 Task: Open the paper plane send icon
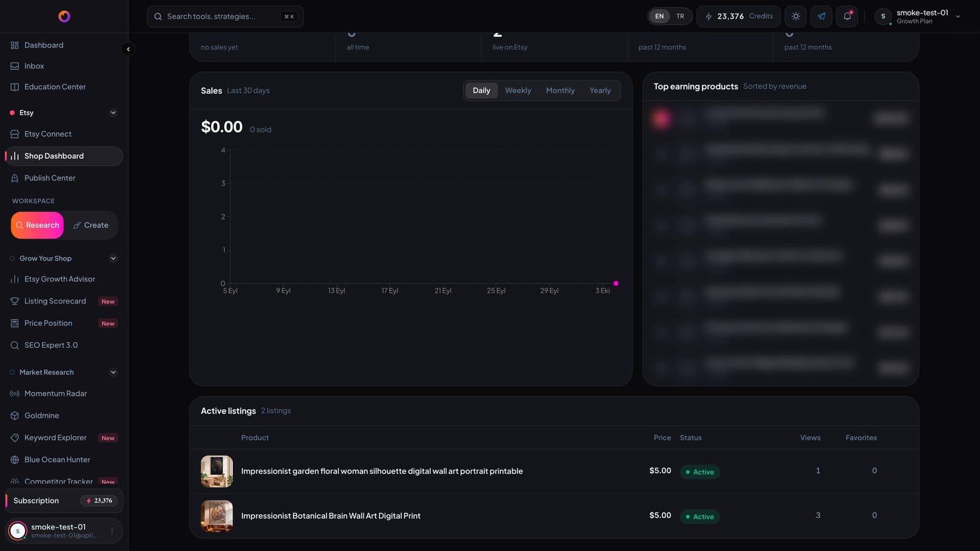click(x=821, y=17)
